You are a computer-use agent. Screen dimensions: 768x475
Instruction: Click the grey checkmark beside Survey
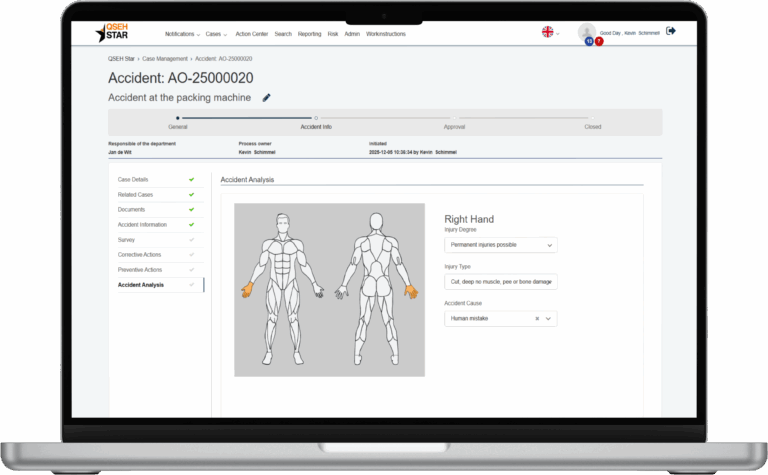(x=191, y=240)
